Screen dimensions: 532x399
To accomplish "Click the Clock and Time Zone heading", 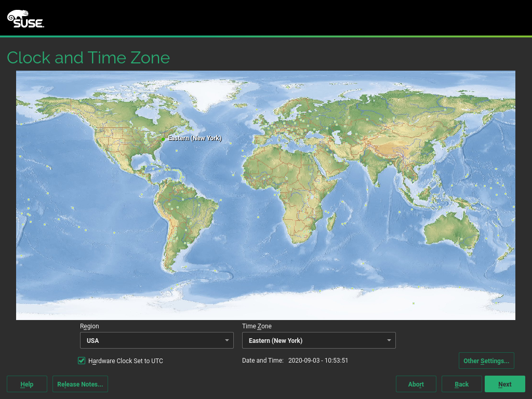I will point(88,57).
